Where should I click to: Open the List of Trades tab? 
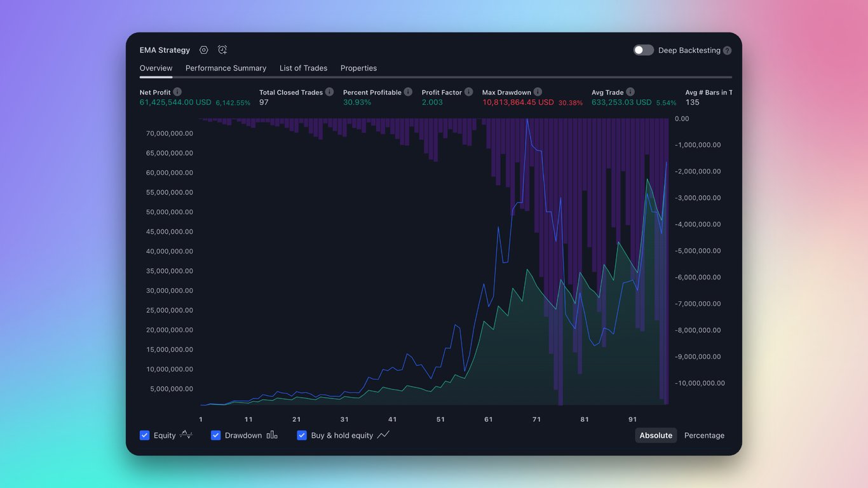[x=303, y=68]
